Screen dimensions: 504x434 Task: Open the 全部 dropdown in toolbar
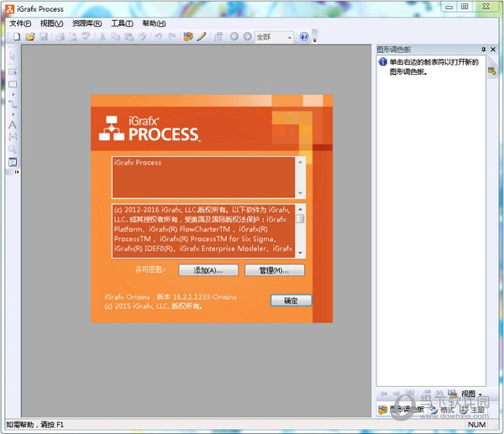pyautogui.click(x=290, y=37)
